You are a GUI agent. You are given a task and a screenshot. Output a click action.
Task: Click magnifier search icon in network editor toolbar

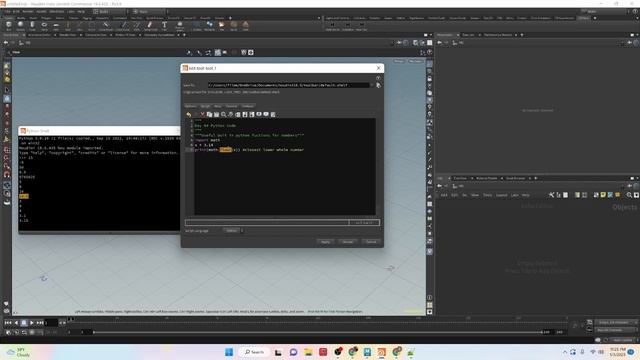pos(629,195)
